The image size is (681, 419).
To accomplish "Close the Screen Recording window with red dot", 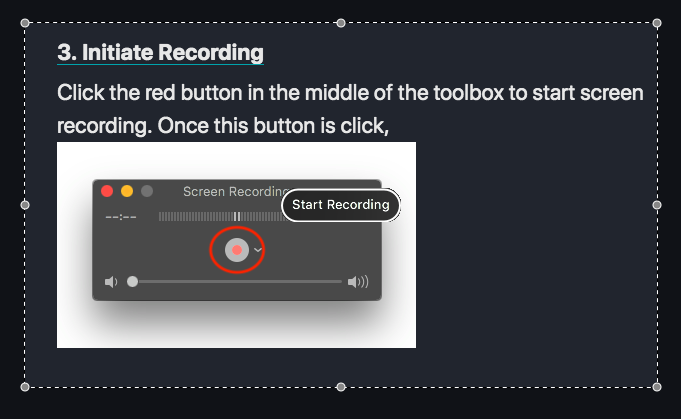I will tap(107, 191).
